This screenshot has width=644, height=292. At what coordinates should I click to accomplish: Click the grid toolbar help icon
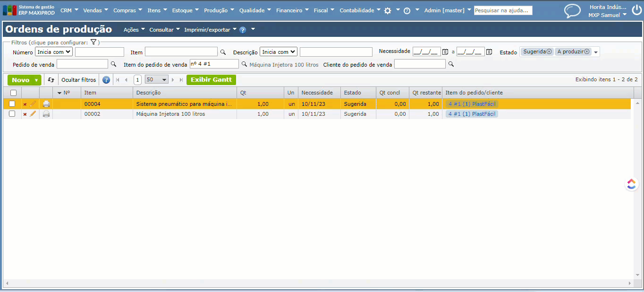pyautogui.click(x=106, y=80)
